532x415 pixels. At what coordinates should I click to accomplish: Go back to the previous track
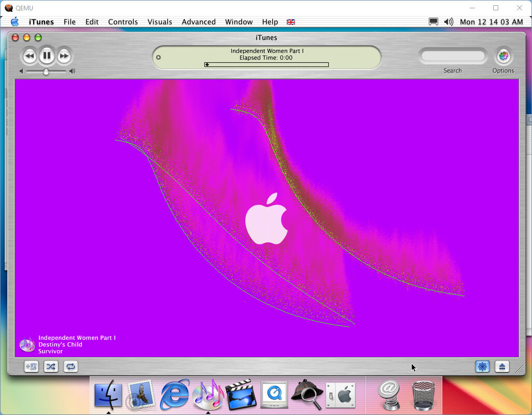30,56
